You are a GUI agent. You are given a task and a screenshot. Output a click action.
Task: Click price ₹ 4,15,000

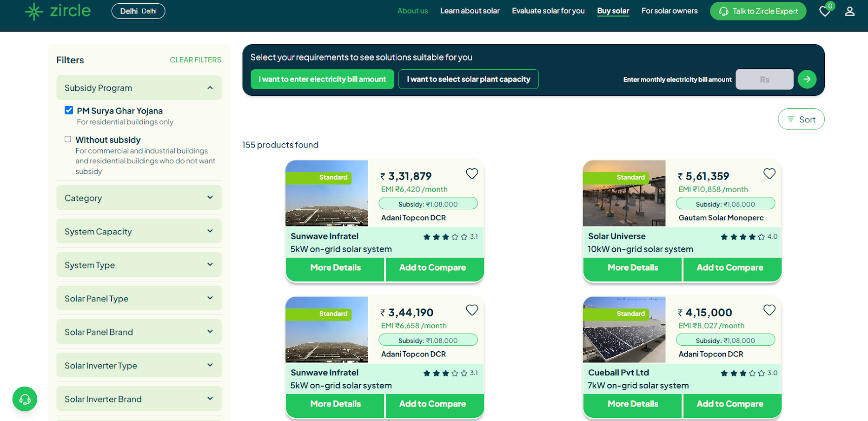click(705, 313)
